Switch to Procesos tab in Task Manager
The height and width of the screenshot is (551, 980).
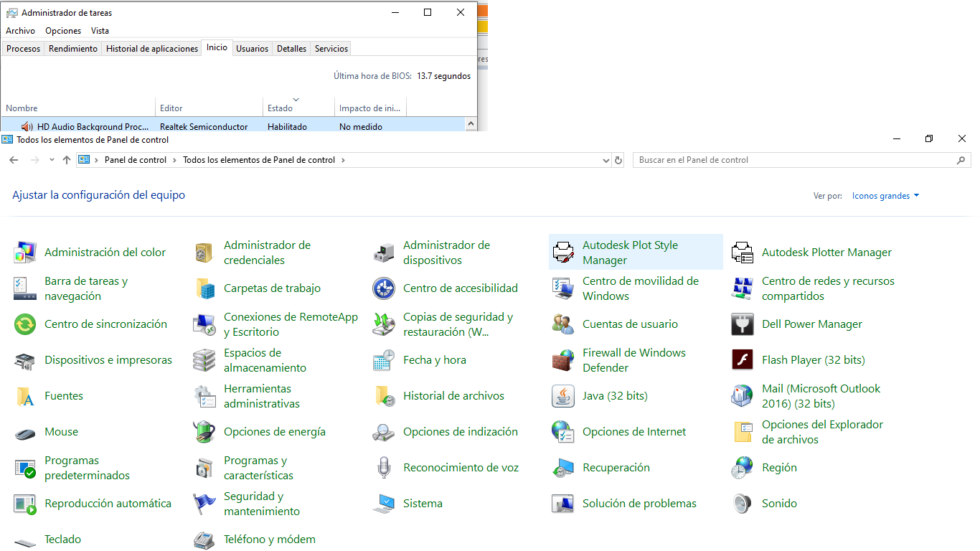click(24, 49)
